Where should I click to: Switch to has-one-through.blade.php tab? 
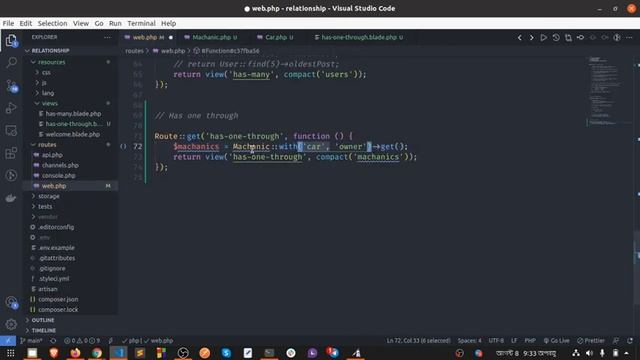coord(359,37)
